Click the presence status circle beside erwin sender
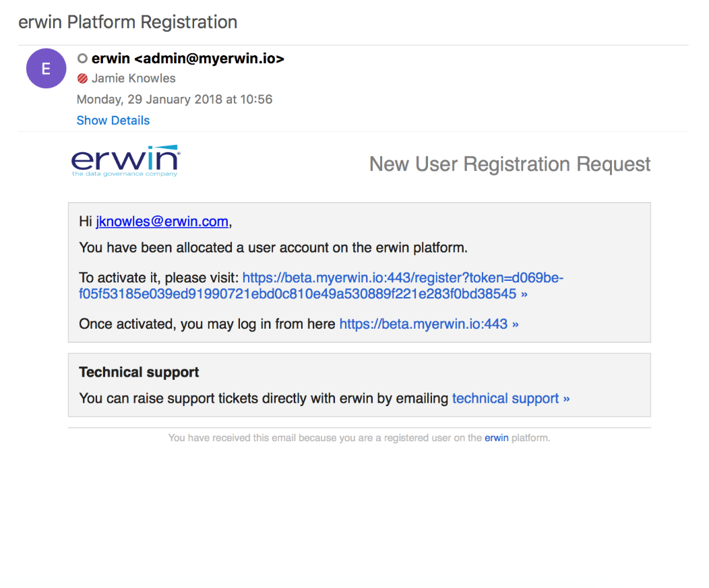Viewport: 709px width, 588px height. 82,59
